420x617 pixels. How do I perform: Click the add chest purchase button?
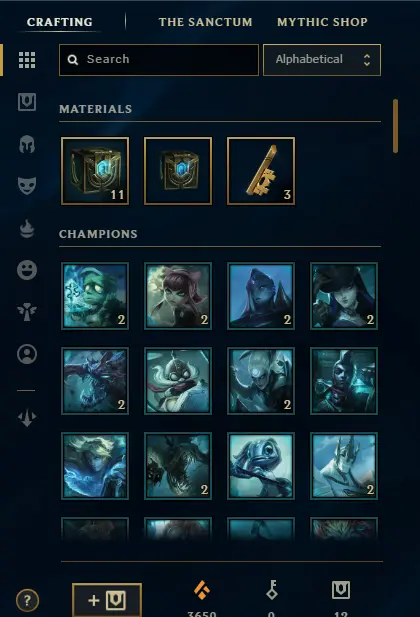[107, 600]
